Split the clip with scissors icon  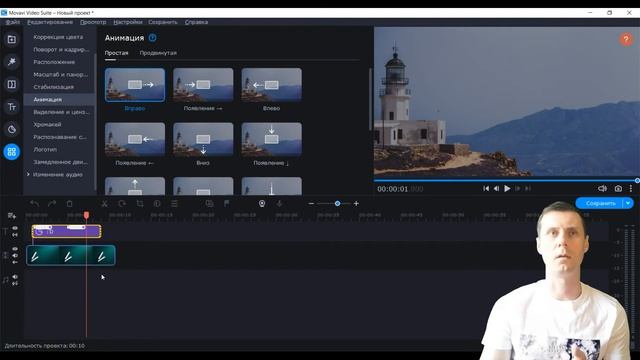click(104, 203)
